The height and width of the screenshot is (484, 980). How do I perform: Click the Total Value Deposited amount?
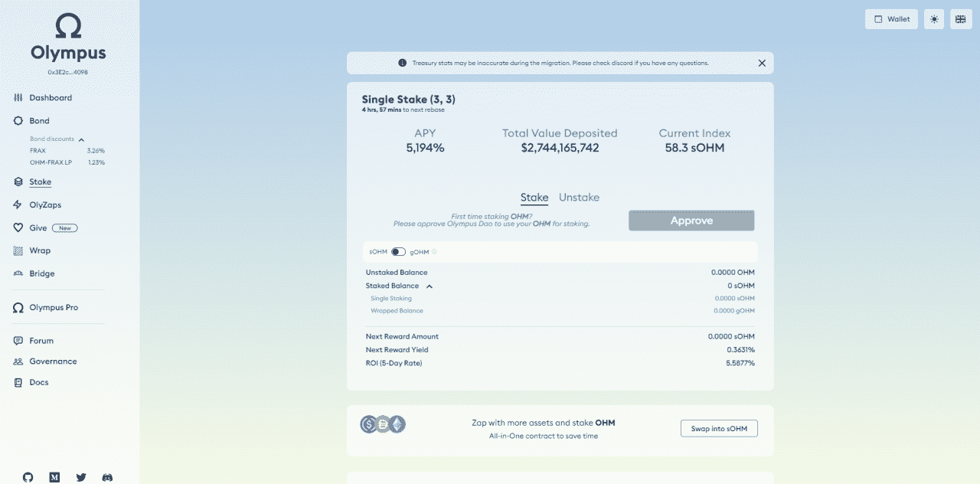click(x=560, y=148)
